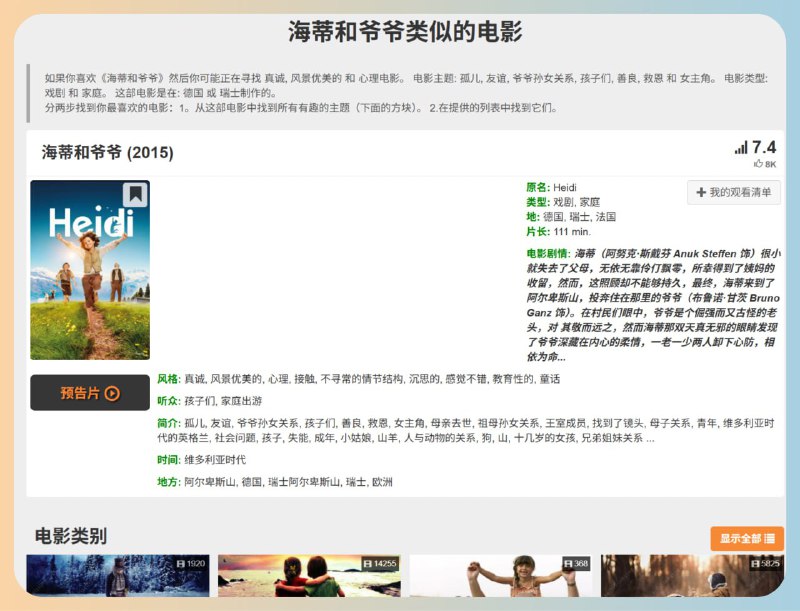Screen dimensions: 800x611
Task: Open the snowy forest category thumbnail
Action: (118, 580)
